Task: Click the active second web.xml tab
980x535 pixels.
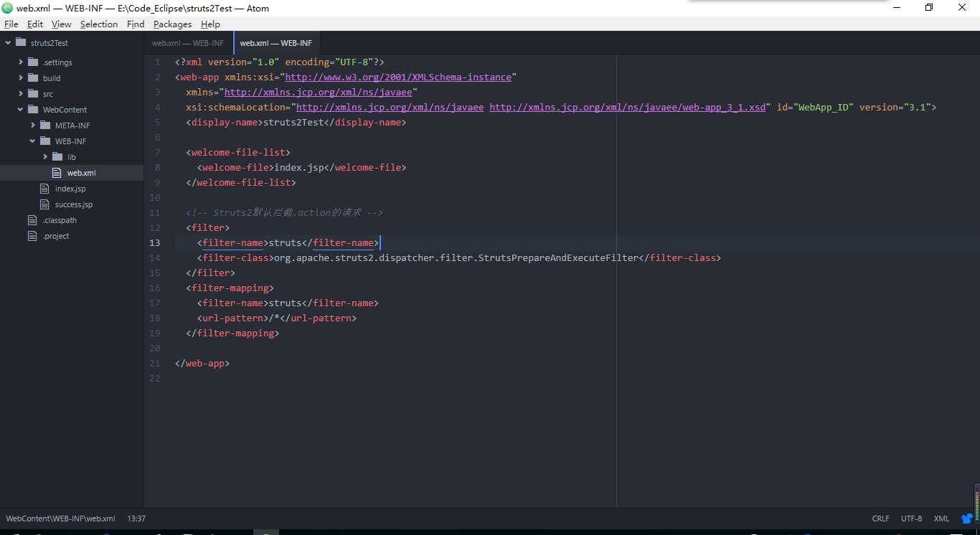Action: click(276, 43)
